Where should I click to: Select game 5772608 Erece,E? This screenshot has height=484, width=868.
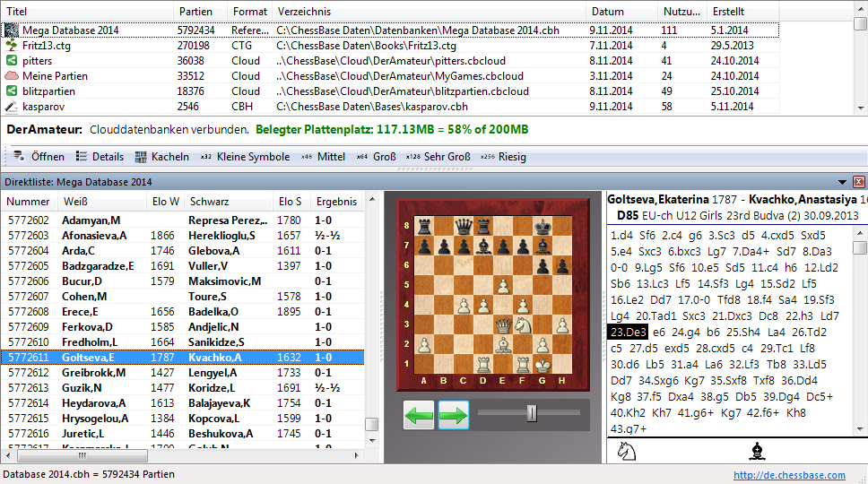point(183,311)
